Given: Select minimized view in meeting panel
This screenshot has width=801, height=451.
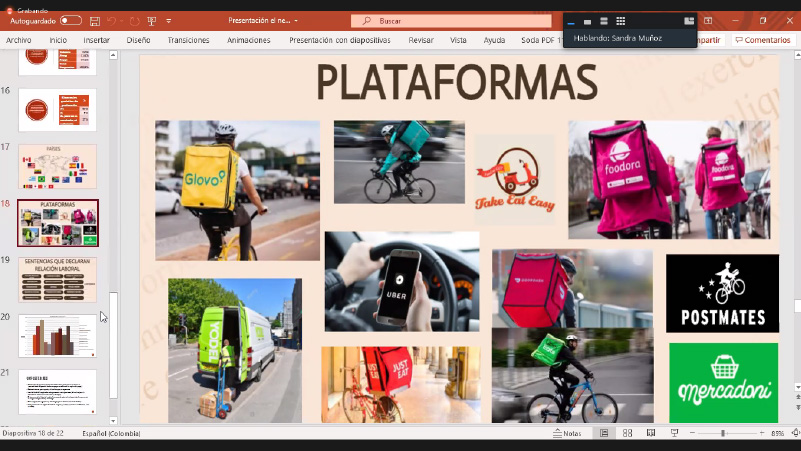Looking at the screenshot, I should (571, 21).
